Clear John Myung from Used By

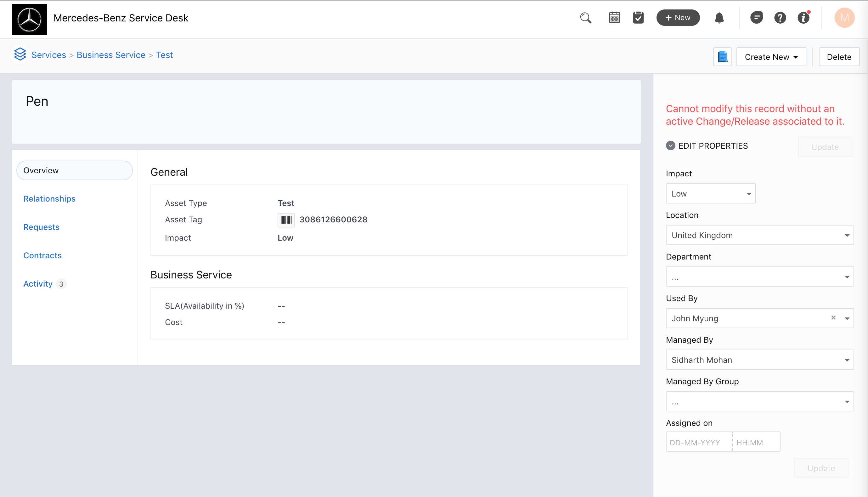click(x=833, y=318)
